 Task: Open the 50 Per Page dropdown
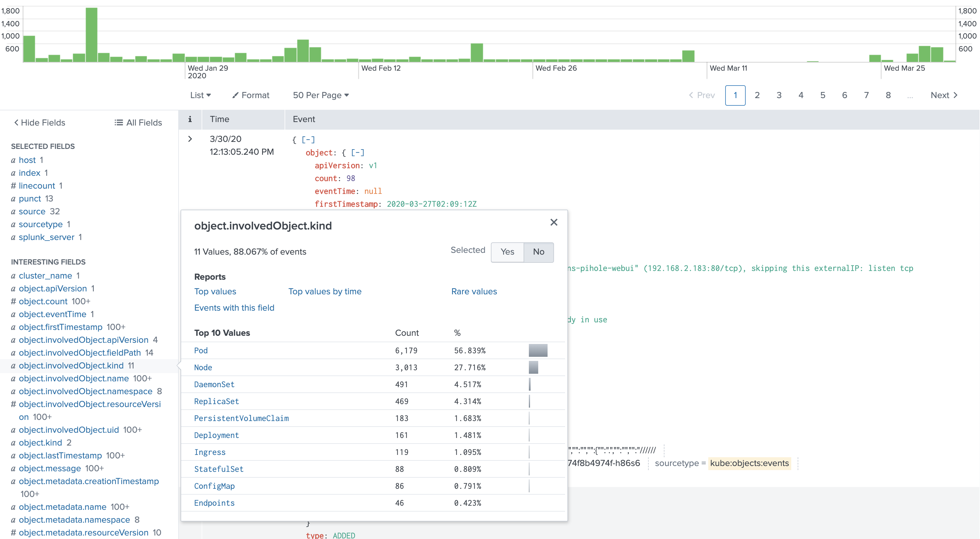pyautogui.click(x=321, y=95)
